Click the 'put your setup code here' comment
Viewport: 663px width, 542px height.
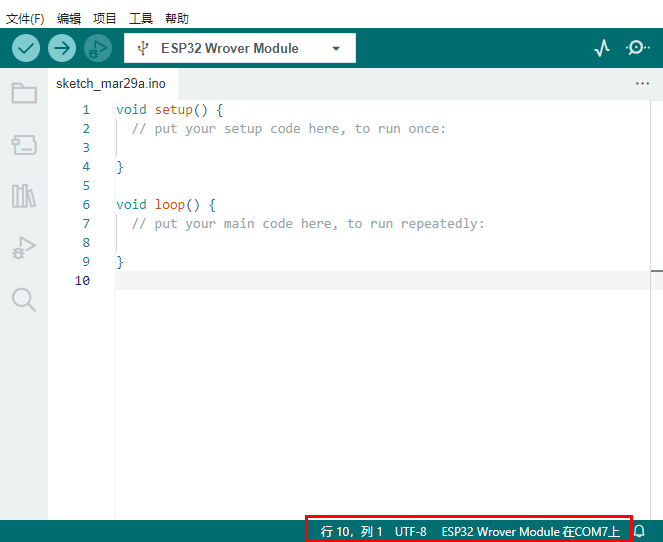point(289,129)
